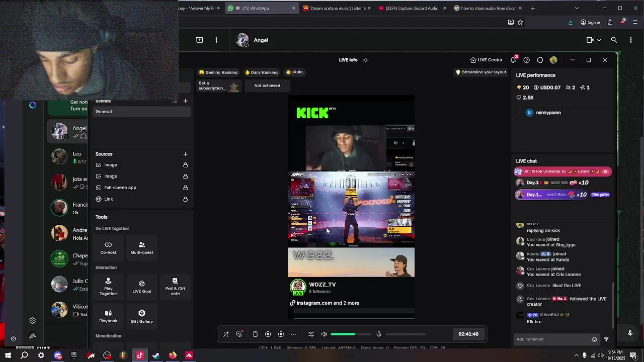Open LIVE Studio settings gear icon
644x362 pixels.
(x=540, y=60)
